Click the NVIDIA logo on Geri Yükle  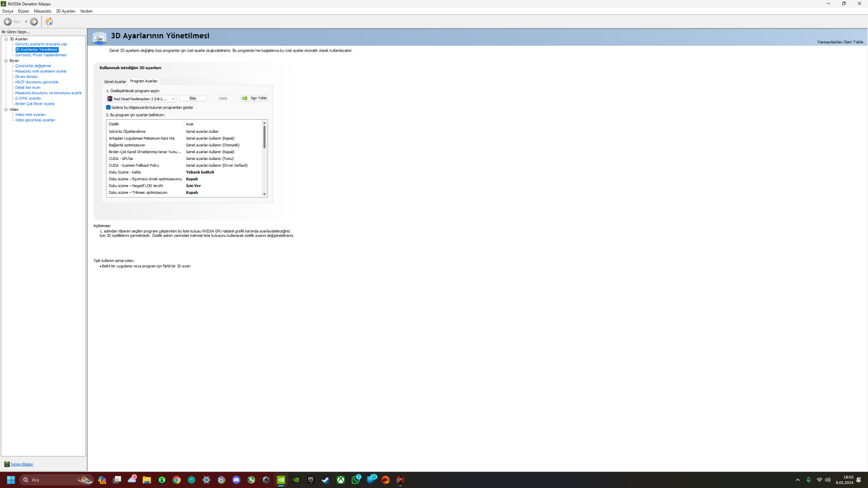click(x=245, y=98)
